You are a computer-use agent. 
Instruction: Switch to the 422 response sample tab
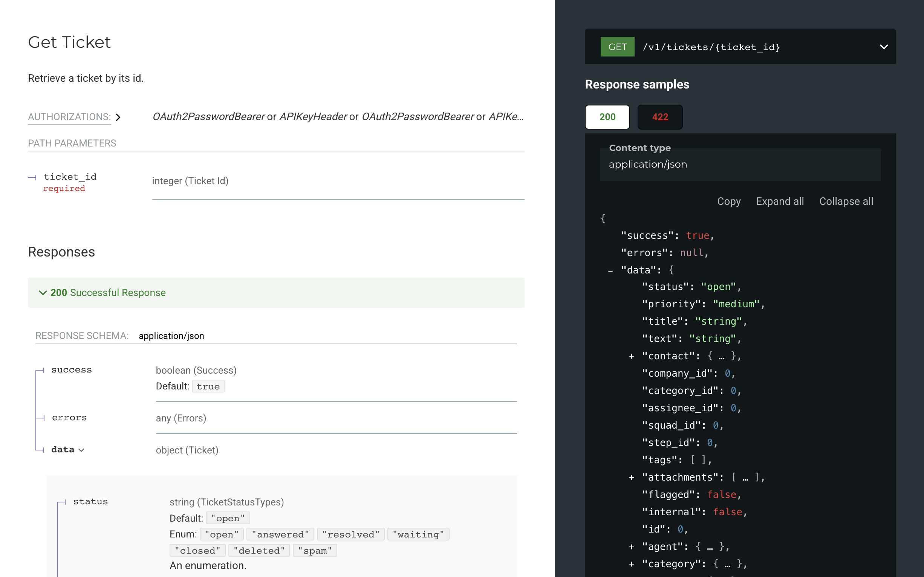[x=660, y=117]
